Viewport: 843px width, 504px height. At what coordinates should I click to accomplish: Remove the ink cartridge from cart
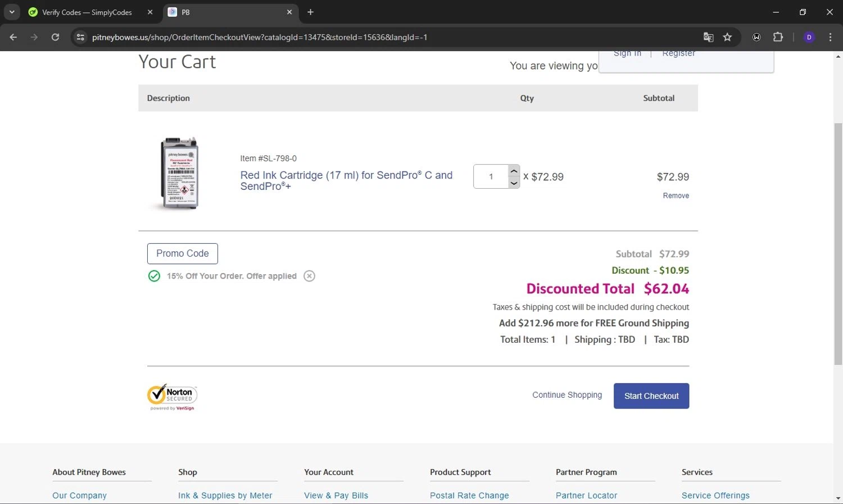click(x=676, y=196)
